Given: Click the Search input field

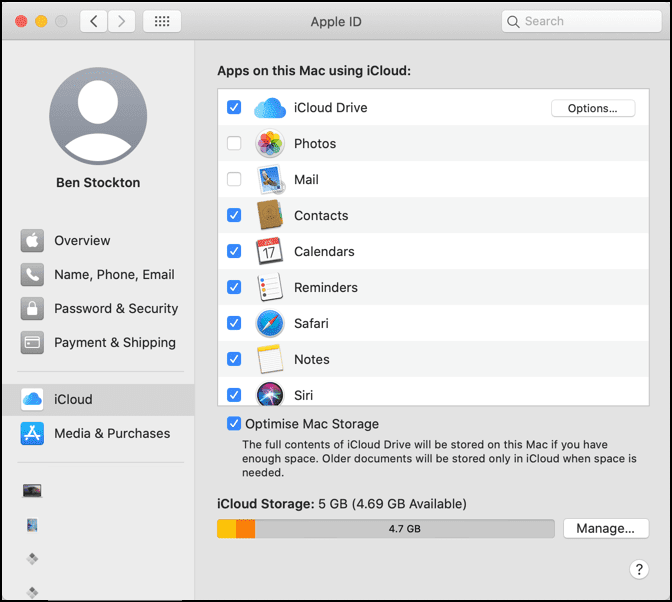Looking at the screenshot, I should (x=582, y=21).
